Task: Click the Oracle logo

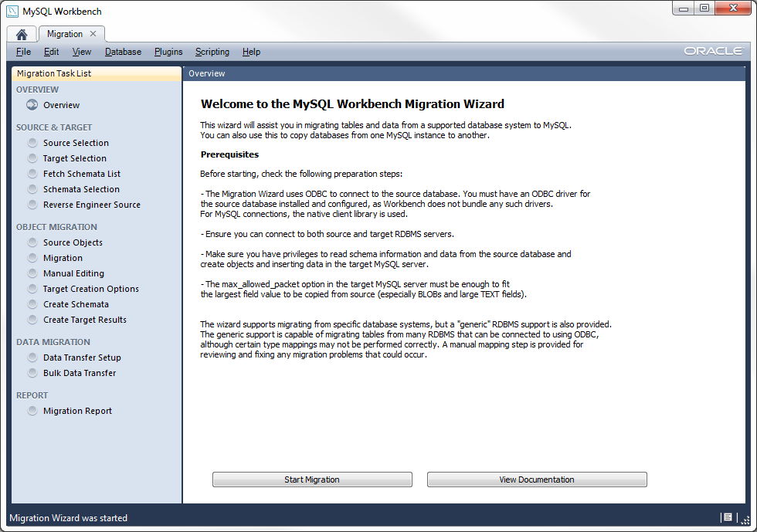Action: [713, 51]
